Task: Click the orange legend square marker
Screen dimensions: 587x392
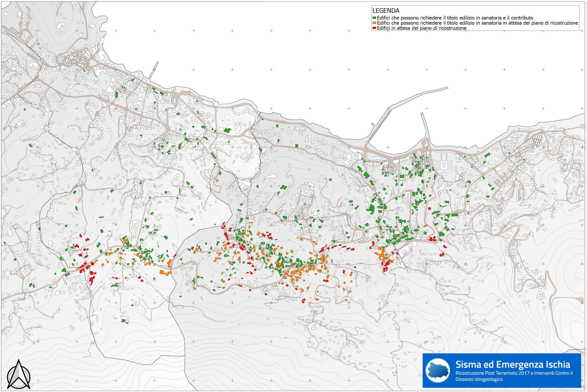Action: tap(374, 23)
